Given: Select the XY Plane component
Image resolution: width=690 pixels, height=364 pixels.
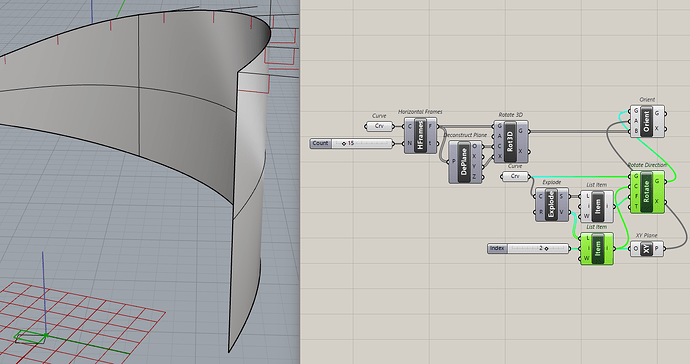Looking at the screenshot, I should 647,249.
